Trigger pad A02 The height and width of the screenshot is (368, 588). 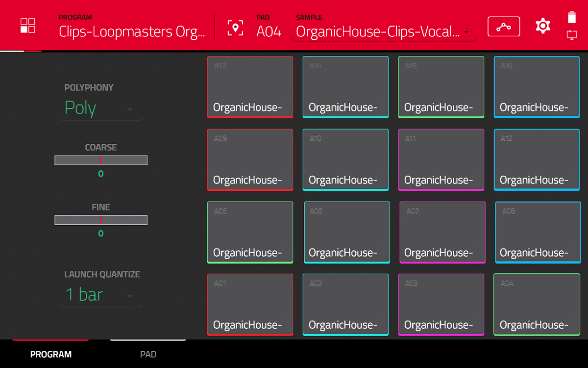(345, 305)
